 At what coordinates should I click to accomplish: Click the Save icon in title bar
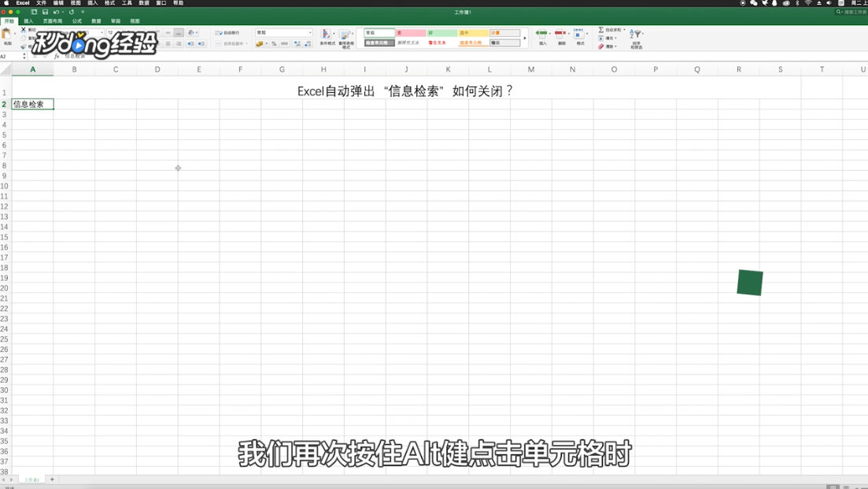(x=45, y=12)
